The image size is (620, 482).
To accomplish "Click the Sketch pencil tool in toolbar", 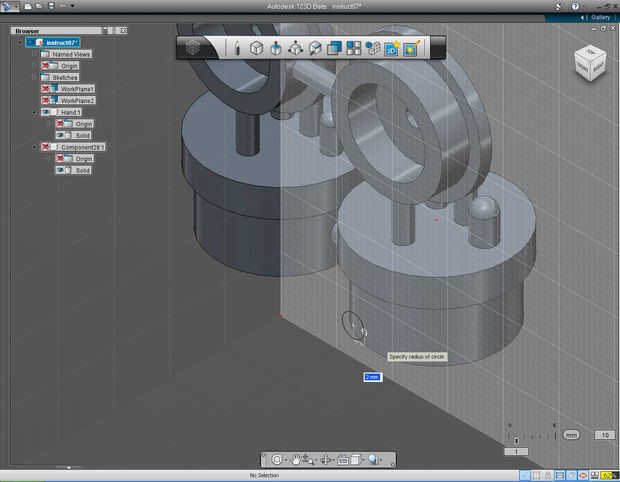I will click(x=237, y=48).
